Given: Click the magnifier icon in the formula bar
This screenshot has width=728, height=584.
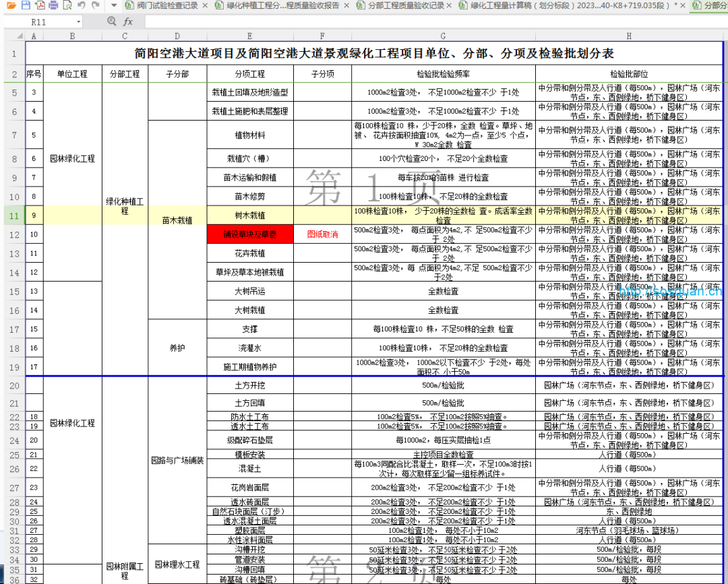Looking at the screenshot, I should pyautogui.click(x=111, y=22).
